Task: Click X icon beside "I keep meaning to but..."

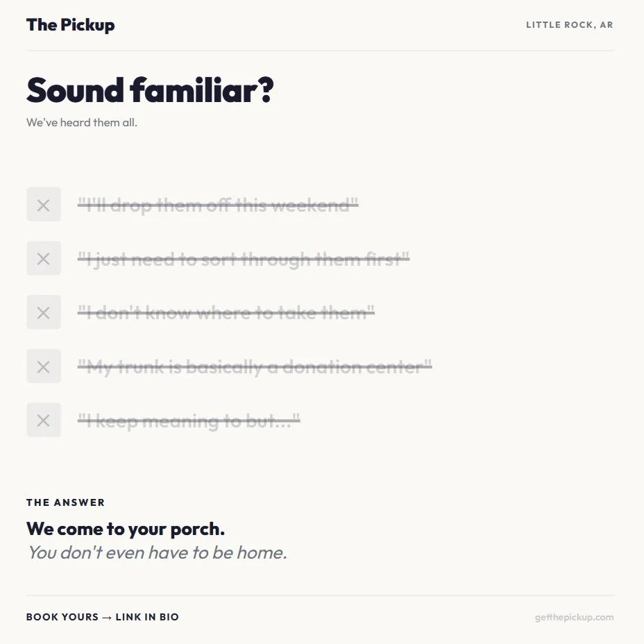Action: tap(44, 420)
